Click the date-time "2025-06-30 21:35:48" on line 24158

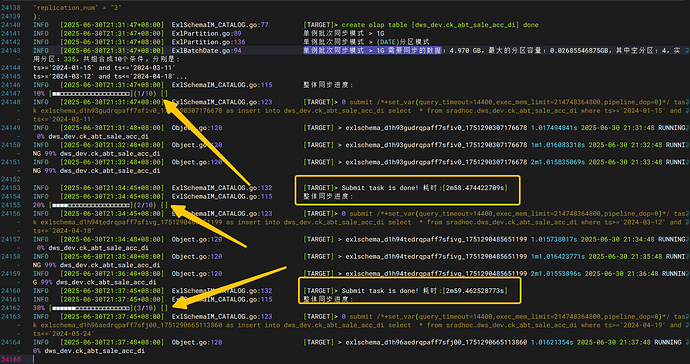click(625, 257)
